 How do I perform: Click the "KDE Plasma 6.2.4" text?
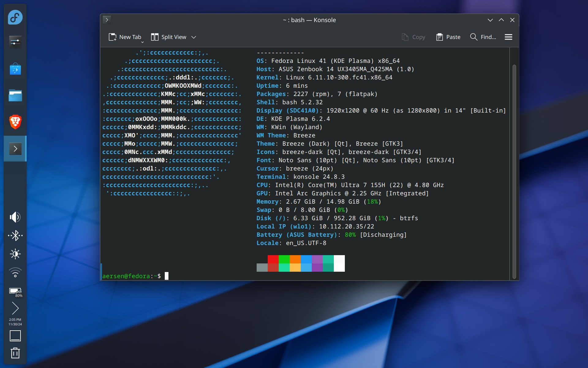click(x=300, y=119)
